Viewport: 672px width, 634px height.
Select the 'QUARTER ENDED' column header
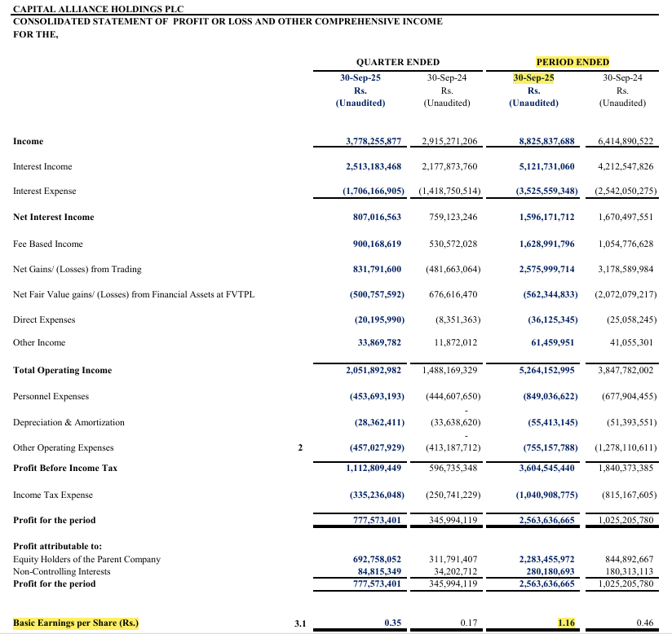point(398,62)
